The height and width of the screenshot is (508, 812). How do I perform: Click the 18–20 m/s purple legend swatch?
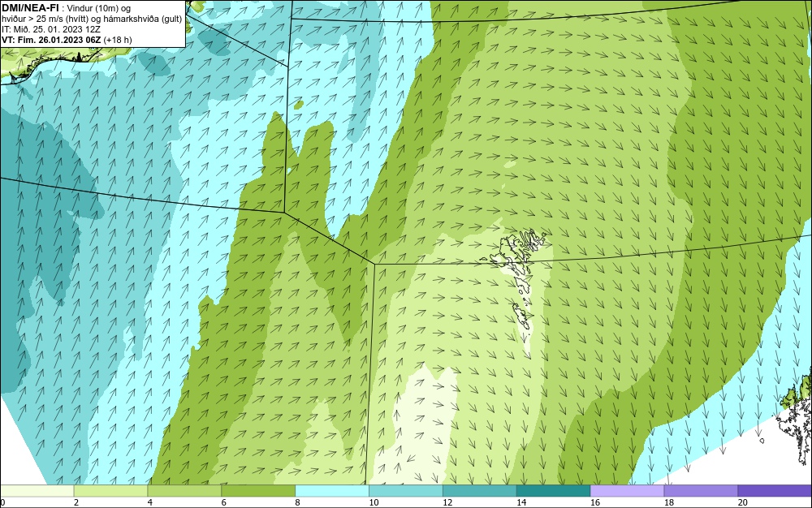tap(702, 490)
